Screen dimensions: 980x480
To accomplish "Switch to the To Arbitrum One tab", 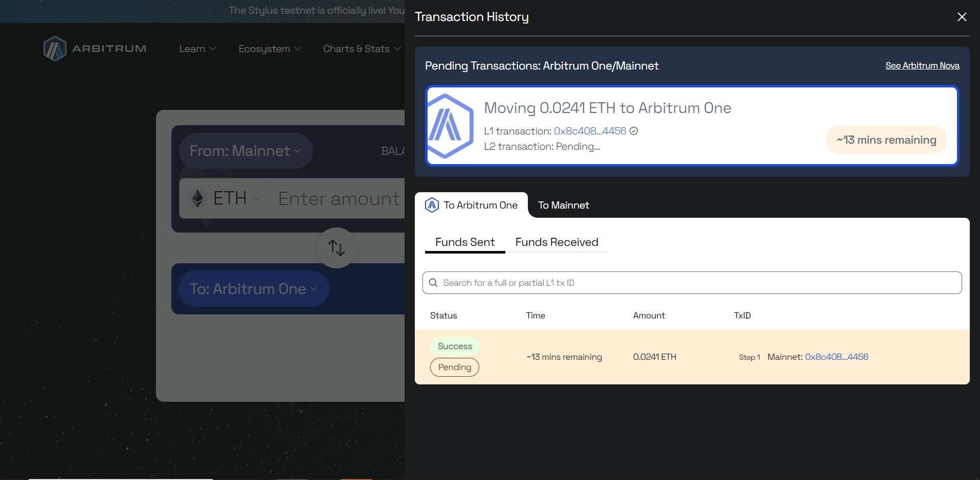I will point(471,205).
